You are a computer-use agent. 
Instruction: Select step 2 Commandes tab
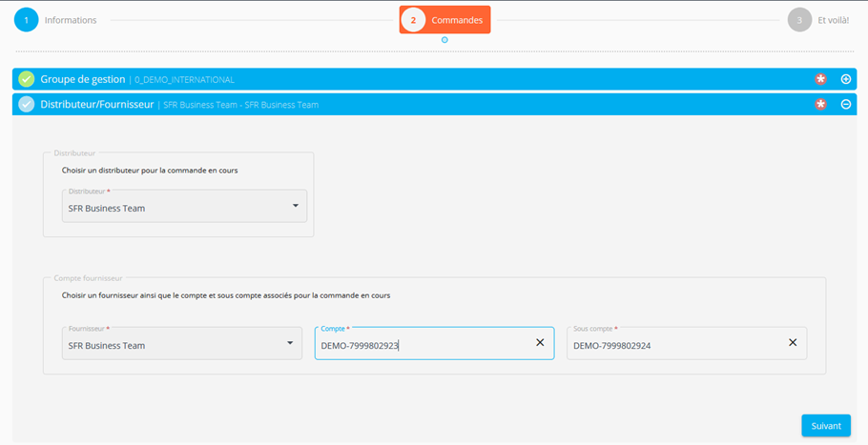click(444, 20)
